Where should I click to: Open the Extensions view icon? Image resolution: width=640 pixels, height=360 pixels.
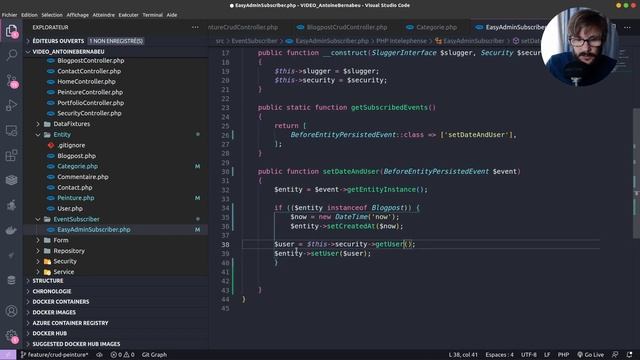(11, 156)
